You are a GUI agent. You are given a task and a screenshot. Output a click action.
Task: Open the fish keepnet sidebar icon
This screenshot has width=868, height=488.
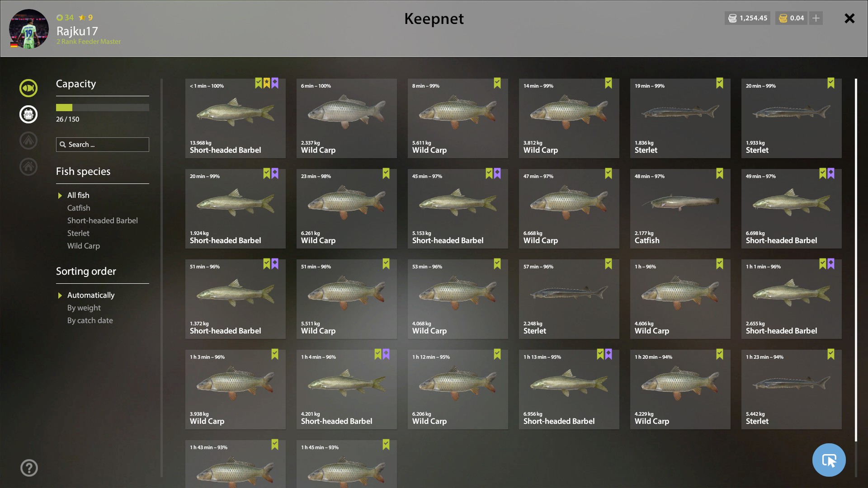pos(28,88)
